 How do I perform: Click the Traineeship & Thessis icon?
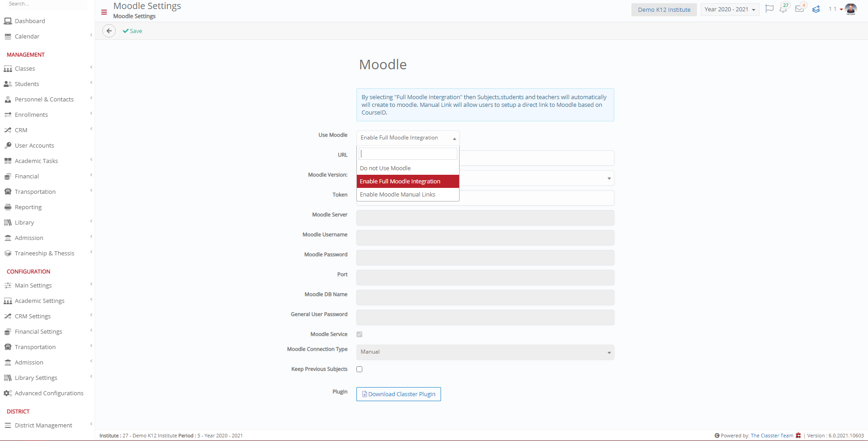pos(8,254)
